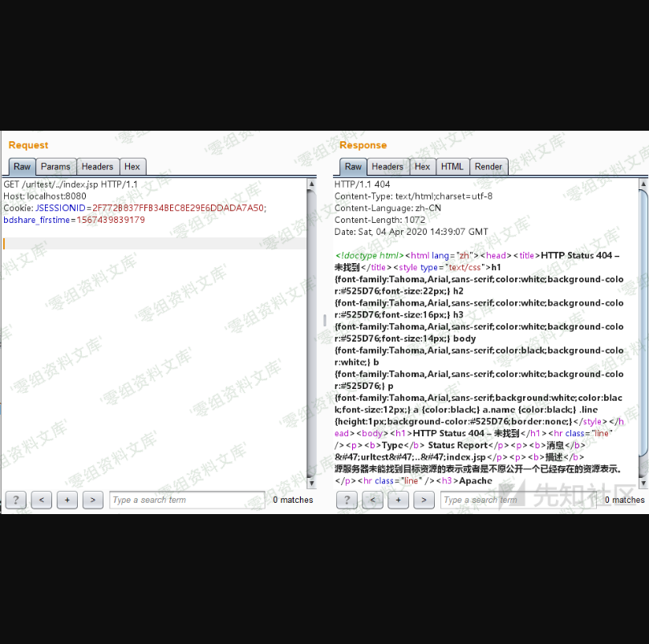
Task: Go to next search match in Request
Action: pyautogui.click(x=93, y=500)
